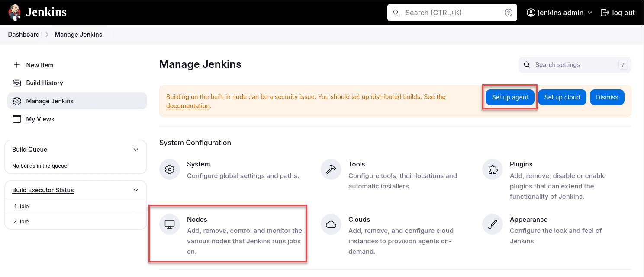Dismiss the security warning banner
This screenshot has width=644, height=277.
[x=607, y=97]
